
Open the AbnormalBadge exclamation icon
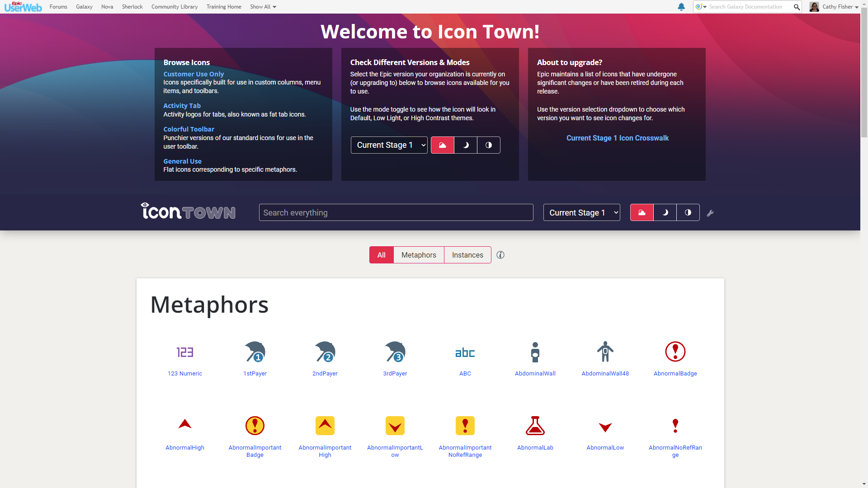click(x=675, y=352)
